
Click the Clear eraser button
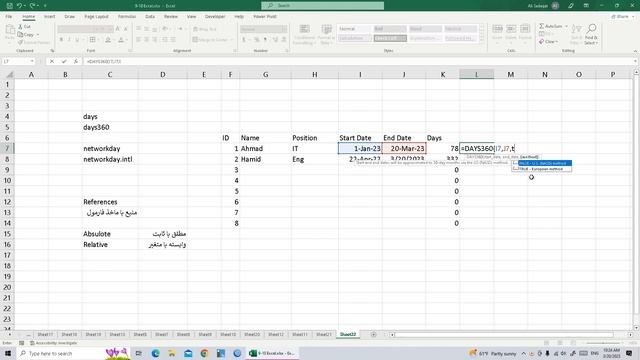tap(547, 42)
